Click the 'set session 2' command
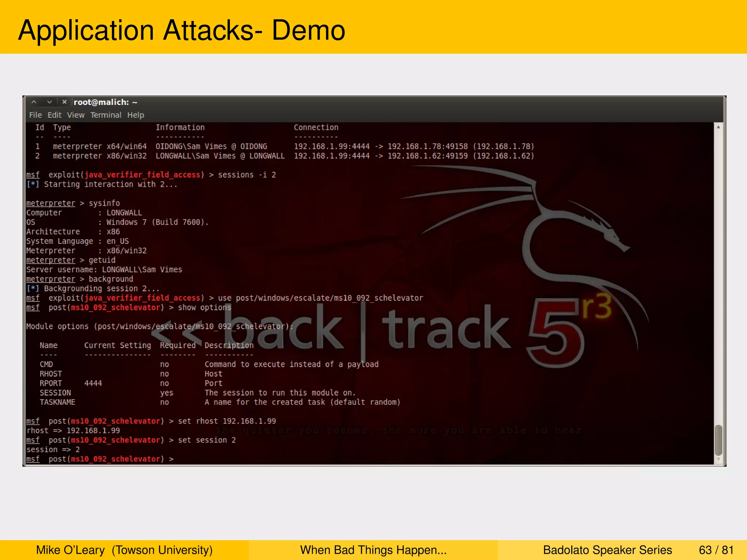This screenshot has width=747, height=560. point(207,440)
